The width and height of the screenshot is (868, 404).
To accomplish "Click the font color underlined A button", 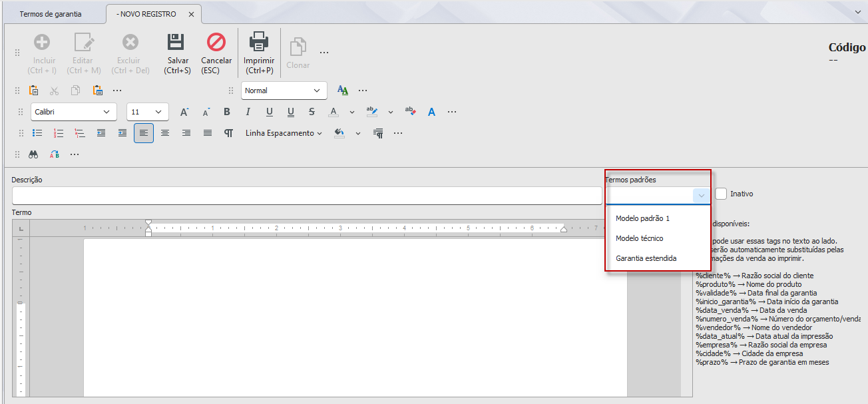I will 334,112.
